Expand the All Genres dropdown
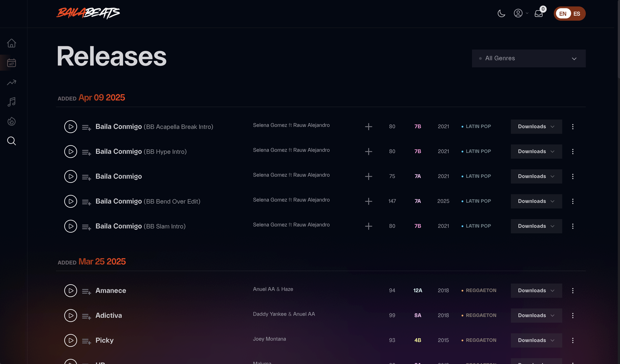620x364 pixels. point(528,58)
